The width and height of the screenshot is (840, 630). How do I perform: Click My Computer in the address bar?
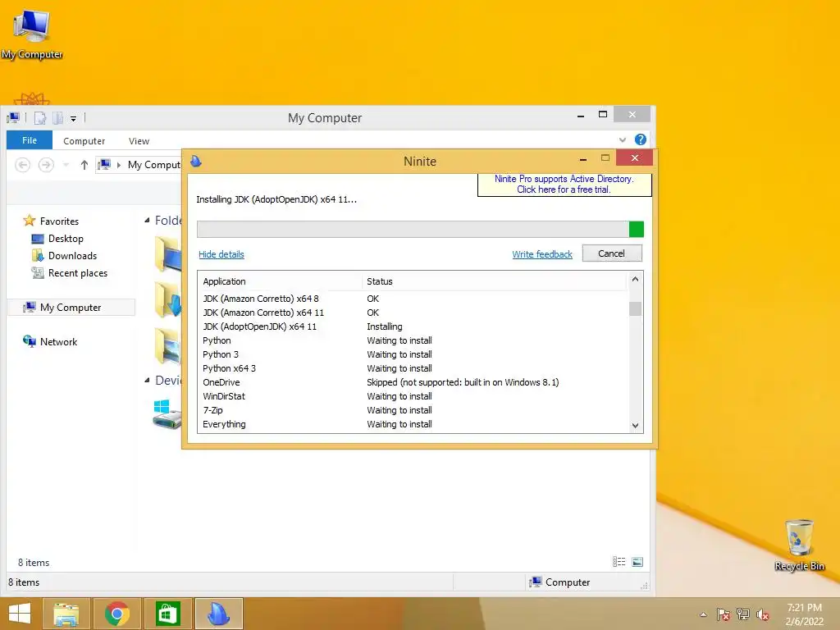(x=154, y=164)
